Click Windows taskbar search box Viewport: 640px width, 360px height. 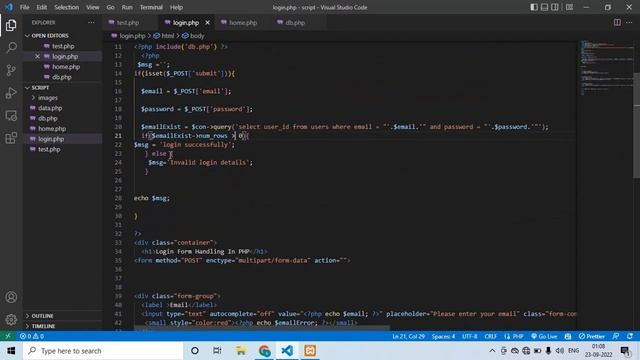(x=103, y=351)
